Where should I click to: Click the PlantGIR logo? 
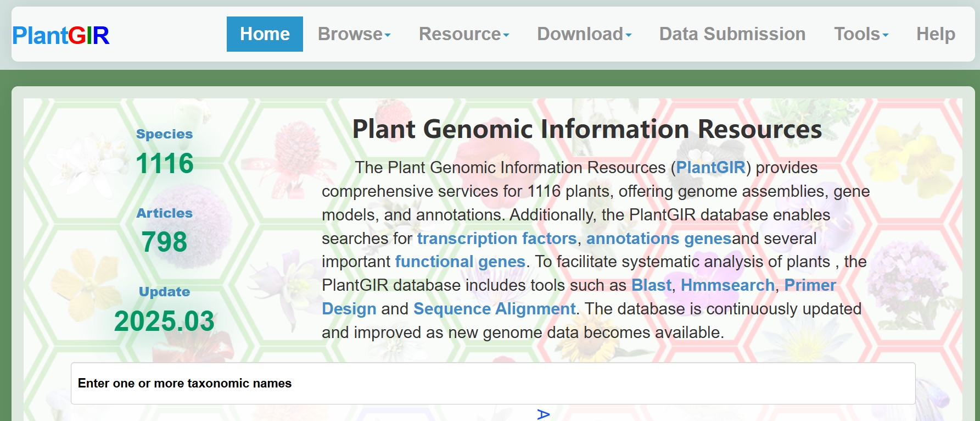(60, 36)
